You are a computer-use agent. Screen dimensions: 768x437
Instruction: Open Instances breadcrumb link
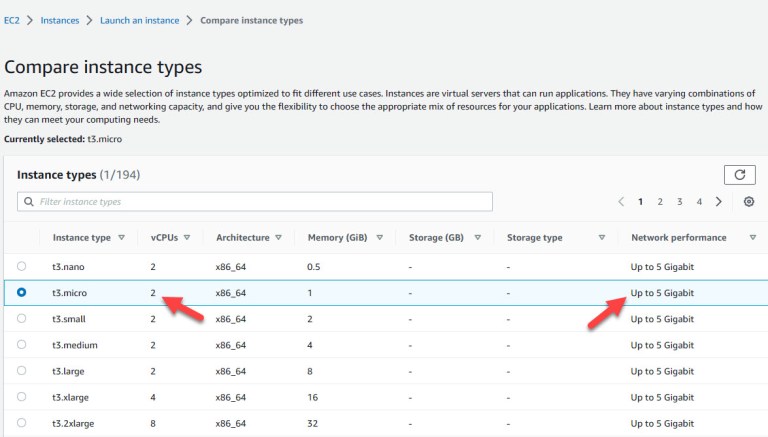[60, 20]
